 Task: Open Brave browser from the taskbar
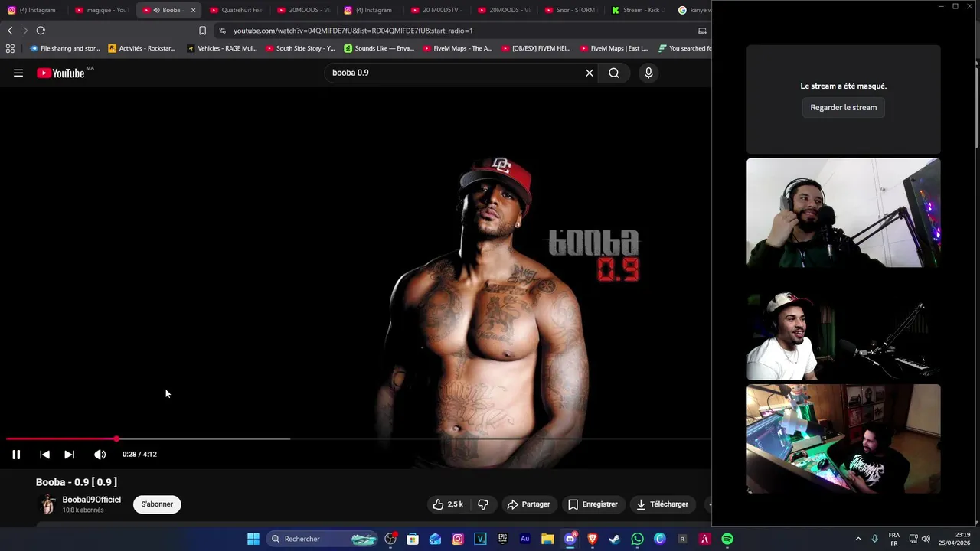click(592, 539)
